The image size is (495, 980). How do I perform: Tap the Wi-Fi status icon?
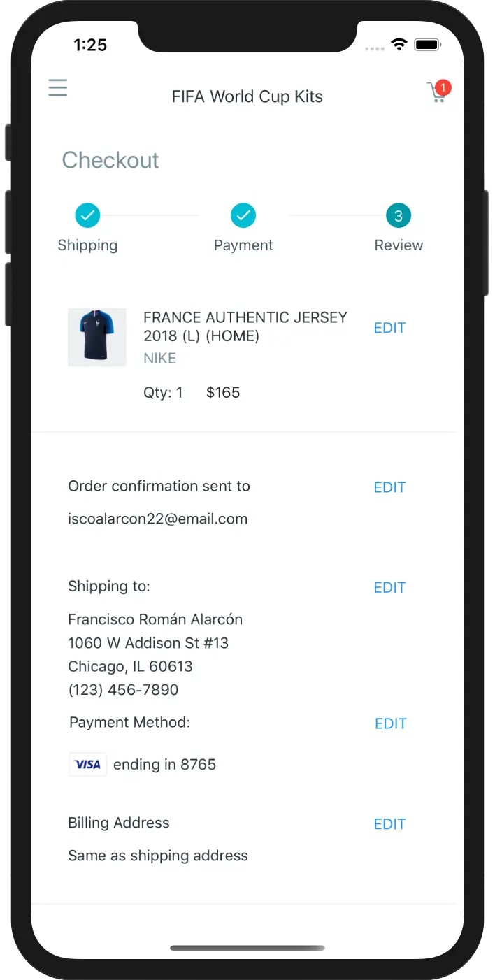pos(399,45)
